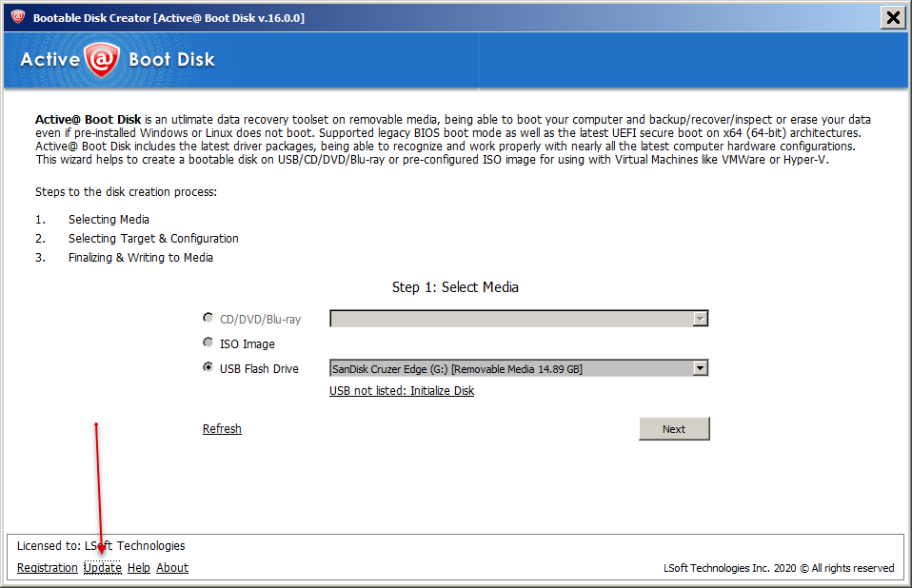Image resolution: width=912 pixels, height=588 pixels.
Task: Click 'Selecting Target & Configuration' step text
Action: tap(153, 239)
